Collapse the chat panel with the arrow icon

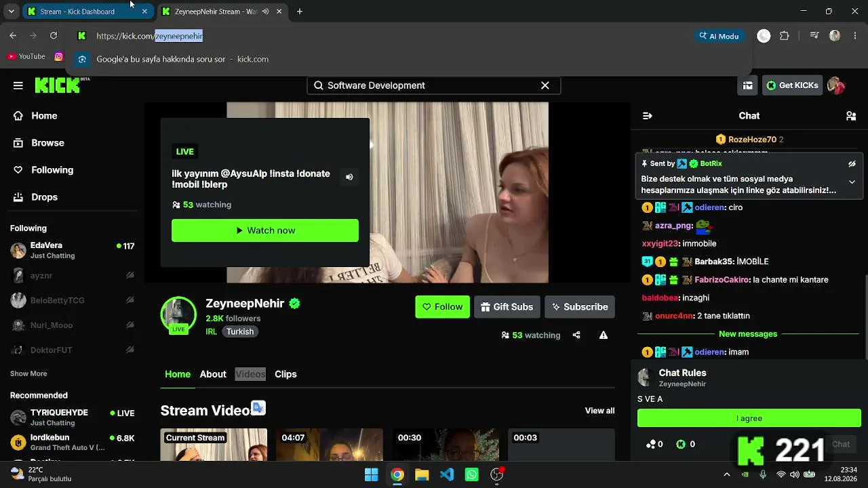tap(648, 116)
